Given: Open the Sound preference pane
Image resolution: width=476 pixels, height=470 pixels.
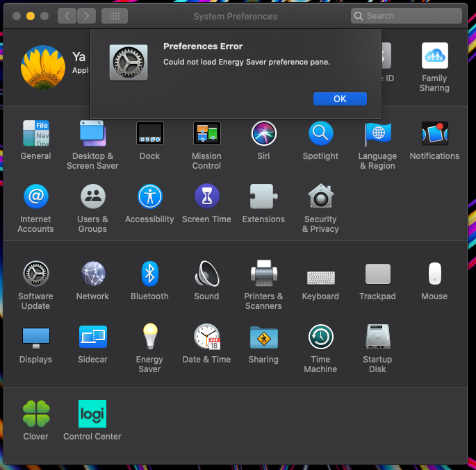Looking at the screenshot, I should pyautogui.click(x=207, y=274).
